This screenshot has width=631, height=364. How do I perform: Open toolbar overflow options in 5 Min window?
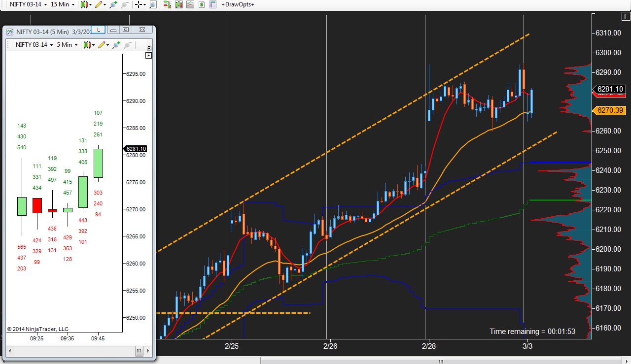click(149, 47)
